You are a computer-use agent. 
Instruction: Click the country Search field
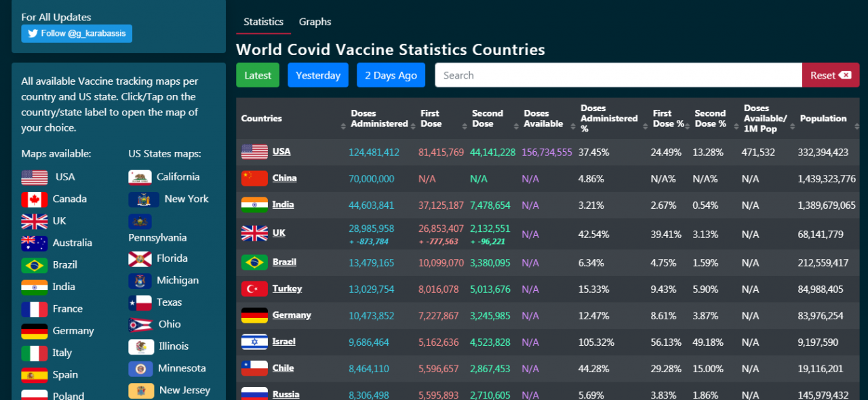click(618, 75)
